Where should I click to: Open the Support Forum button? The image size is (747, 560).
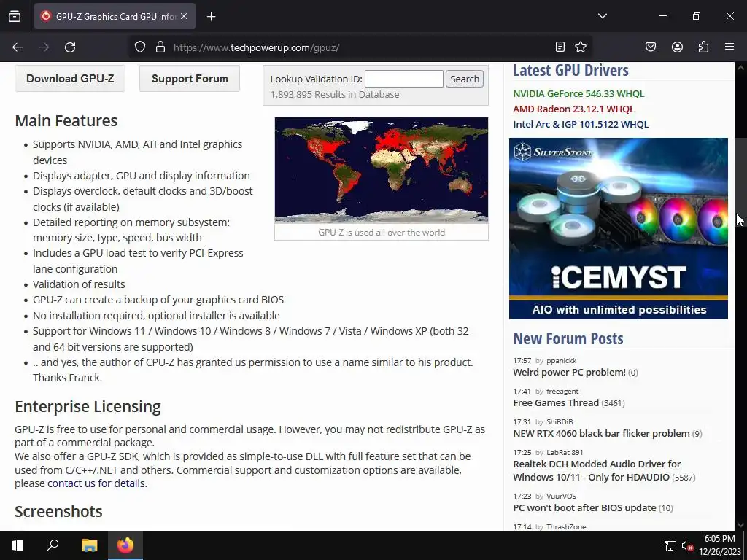coord(190,79)
